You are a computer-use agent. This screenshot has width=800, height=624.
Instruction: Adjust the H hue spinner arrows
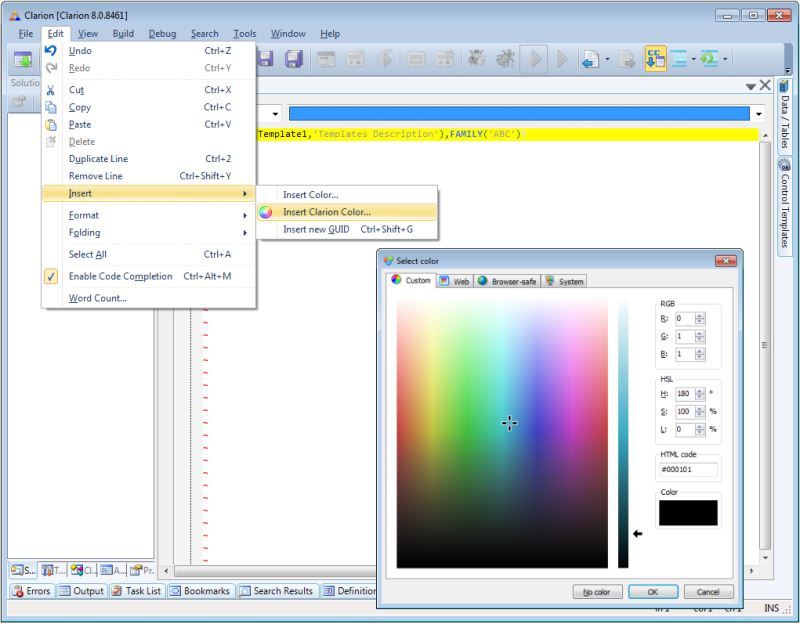pyautogui.click(x=700, y=394)
